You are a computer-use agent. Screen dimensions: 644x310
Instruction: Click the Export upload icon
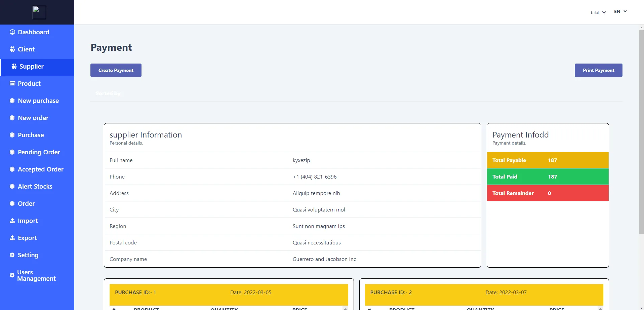click(12, 238)
